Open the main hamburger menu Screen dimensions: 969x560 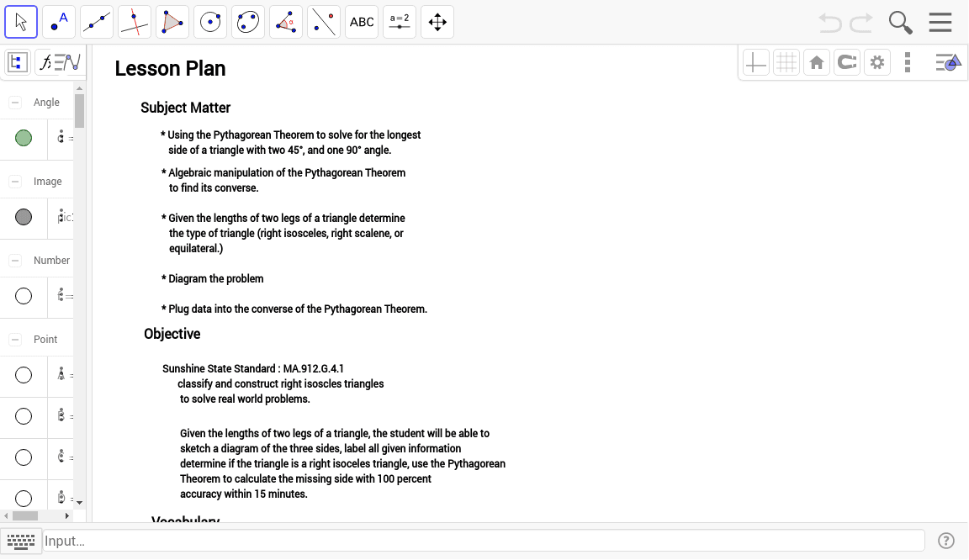[940, 22]
